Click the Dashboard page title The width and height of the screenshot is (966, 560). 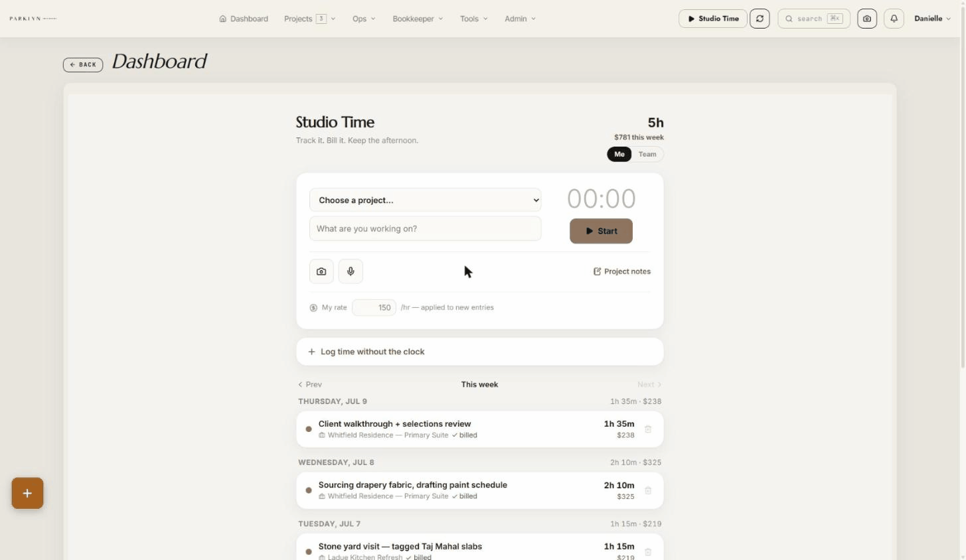(x=159, y=61)
